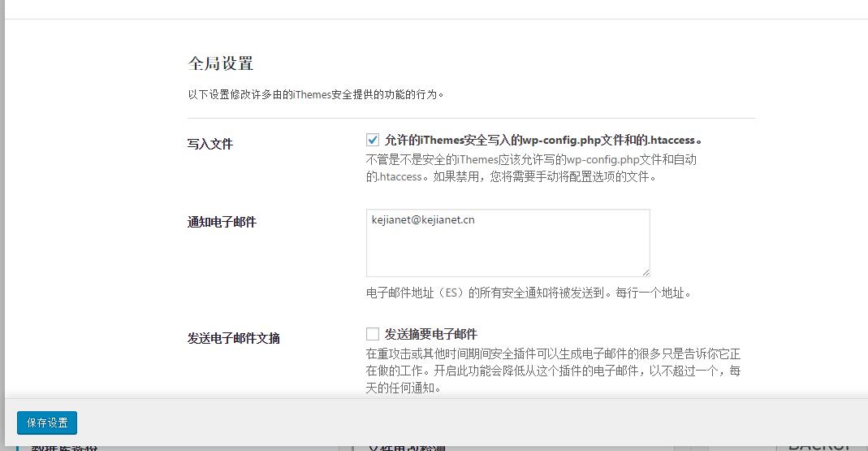Enable the 发送摘要电子邮件 checkbox
Viewport: 868px width, 451px height.
click(373, 334)
